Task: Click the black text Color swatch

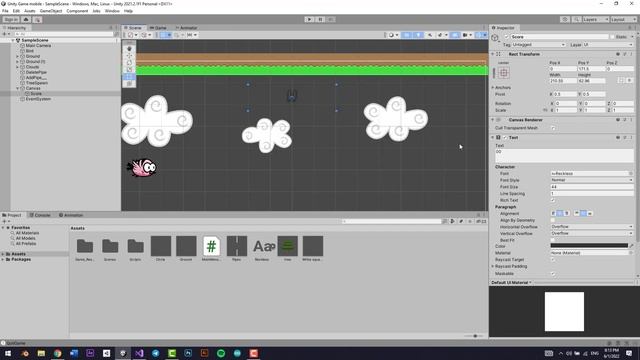Action: pyautogui.click(x=589, y=246)
